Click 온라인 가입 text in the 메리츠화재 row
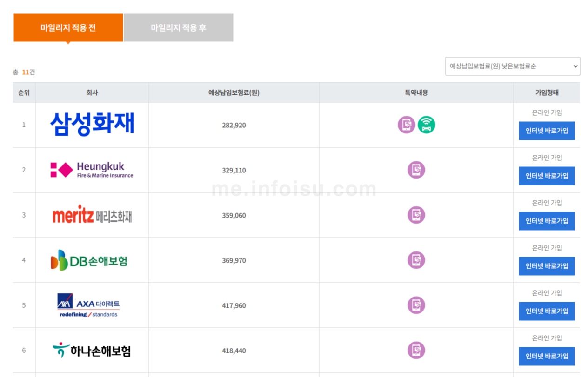This screenshot has height=377, width=588. [x=547, y=203]
